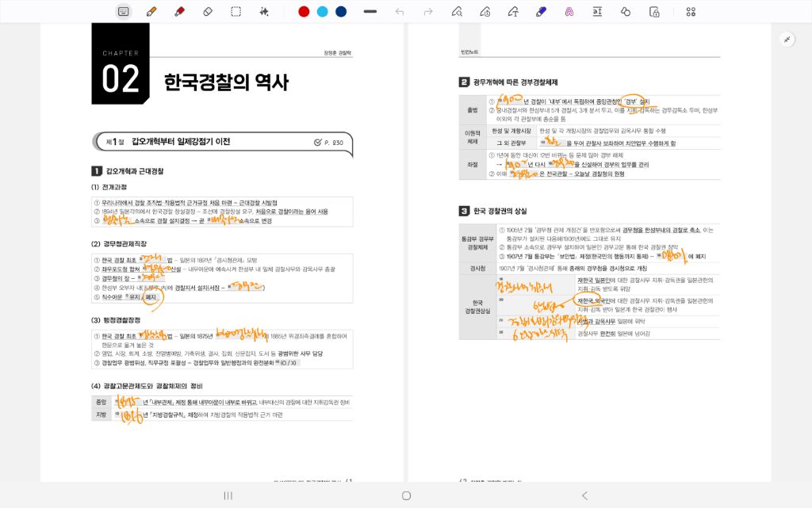The image size is (812, 508).
Task: Open pen stroke thickness setting
Action: coord(370,11)
